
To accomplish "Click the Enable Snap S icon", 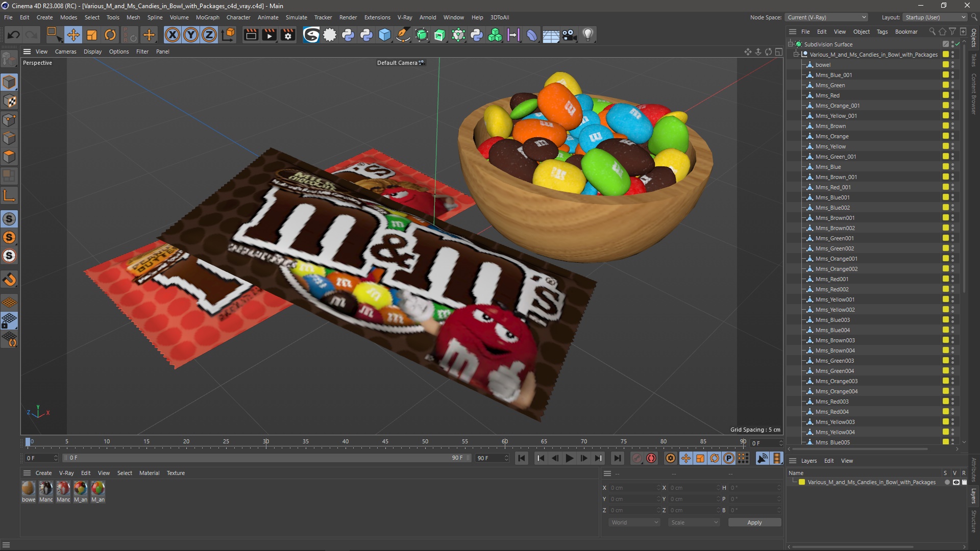I will 9,219.
